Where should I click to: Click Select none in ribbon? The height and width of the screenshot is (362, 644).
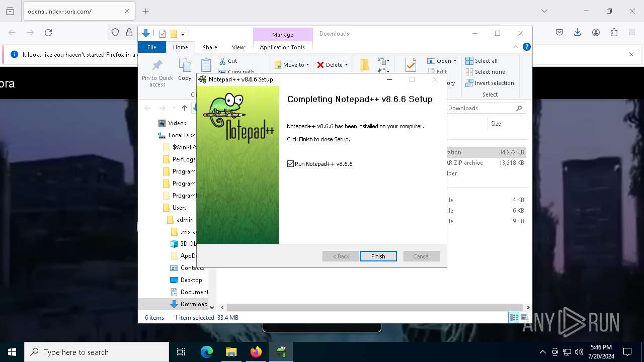pos(485,72)
